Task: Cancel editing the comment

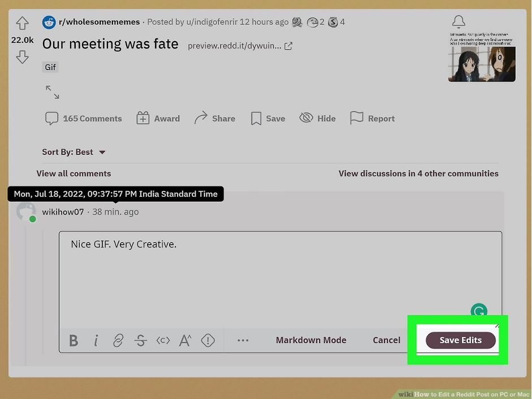Action: pyautogui.click(x=387, y=340)
